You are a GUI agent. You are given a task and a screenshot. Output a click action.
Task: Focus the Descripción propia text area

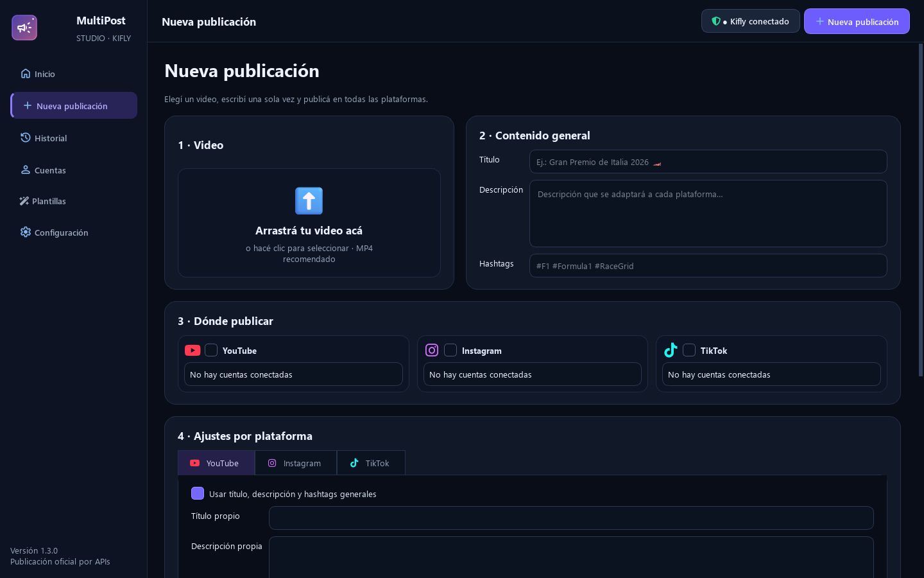pos(571,557)
